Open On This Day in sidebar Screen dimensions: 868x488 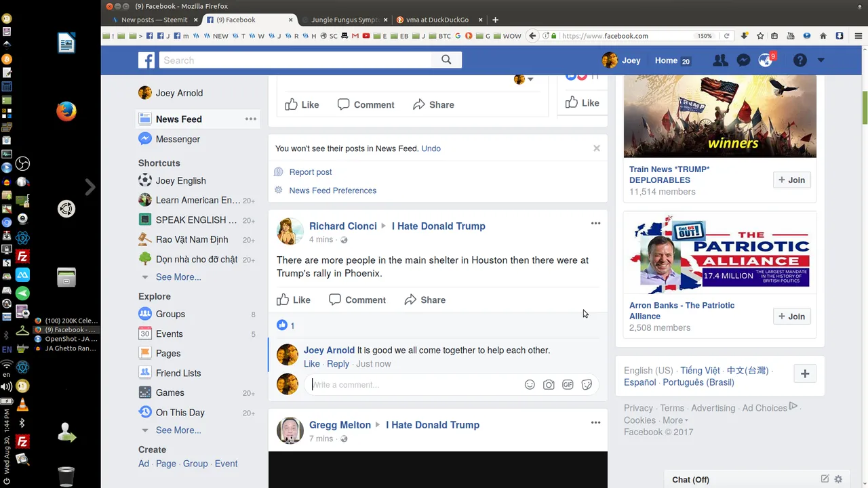click(180, 413)
